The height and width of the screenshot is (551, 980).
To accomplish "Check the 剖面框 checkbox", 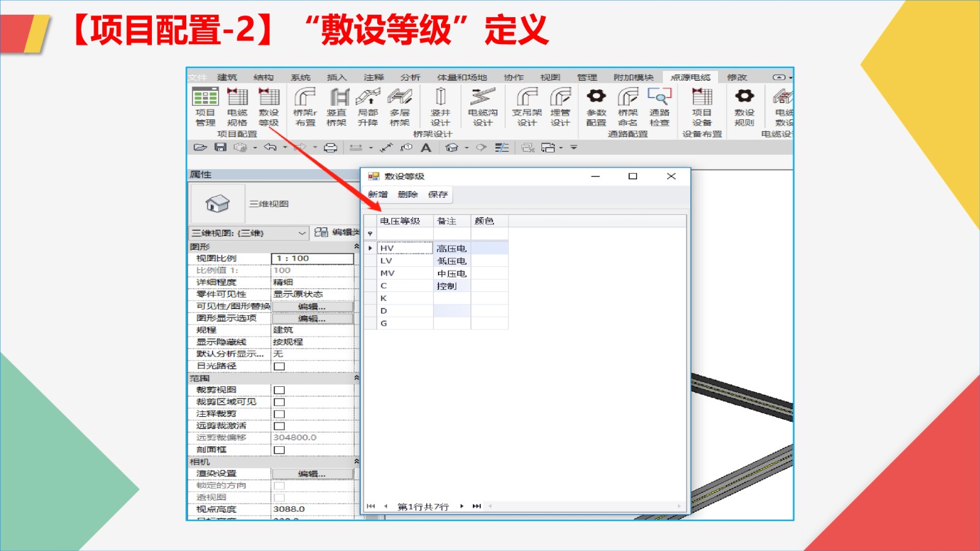I will coord(279,450).
